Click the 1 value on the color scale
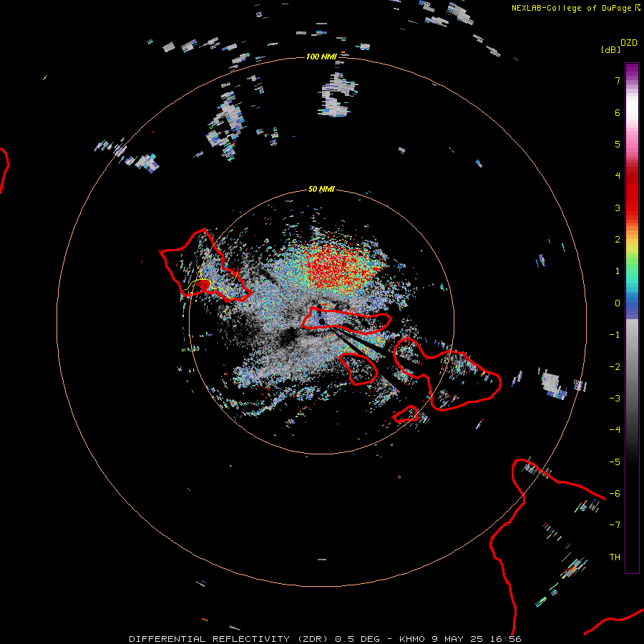The width and height of the screenshot is (644, 644). coord(618,271)
